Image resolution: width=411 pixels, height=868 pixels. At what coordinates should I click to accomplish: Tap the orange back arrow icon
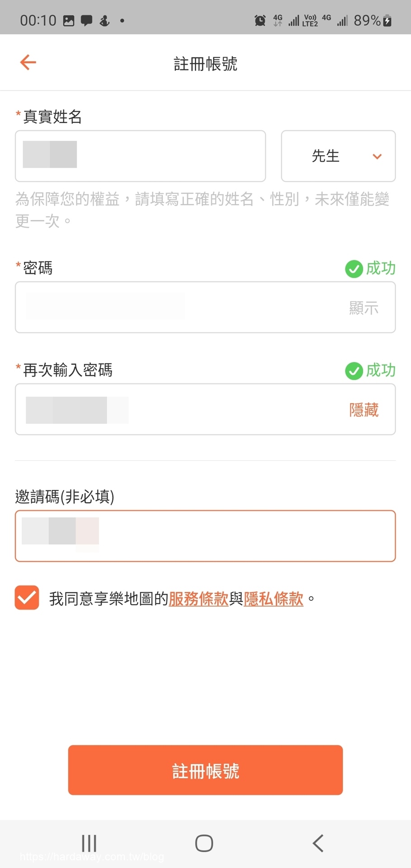pos(28,62)
